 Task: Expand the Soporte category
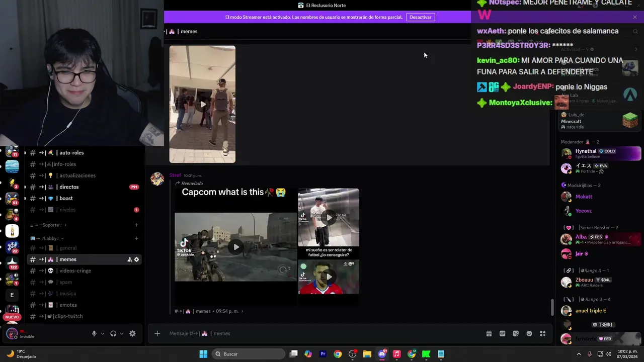click(48, 225)
